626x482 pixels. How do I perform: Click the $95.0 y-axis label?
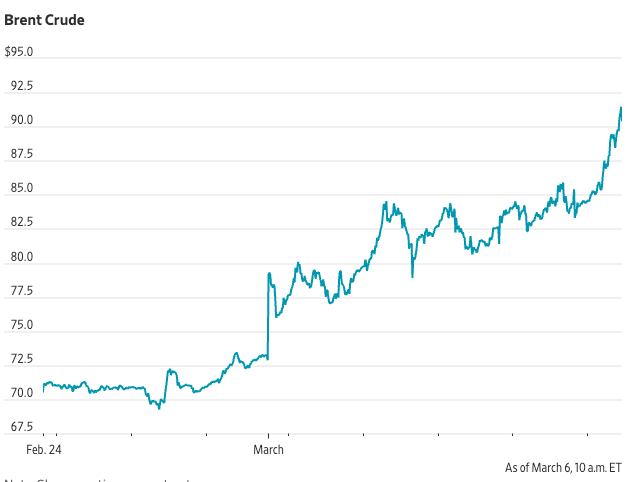point(20,51)
